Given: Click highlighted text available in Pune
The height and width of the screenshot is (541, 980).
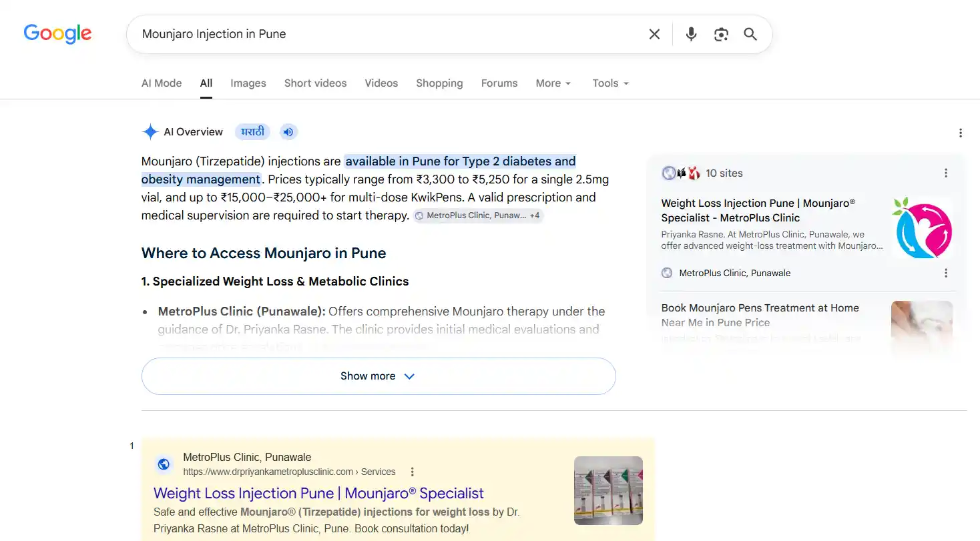Looking at the screenshot, I should (x=358, y=170).
